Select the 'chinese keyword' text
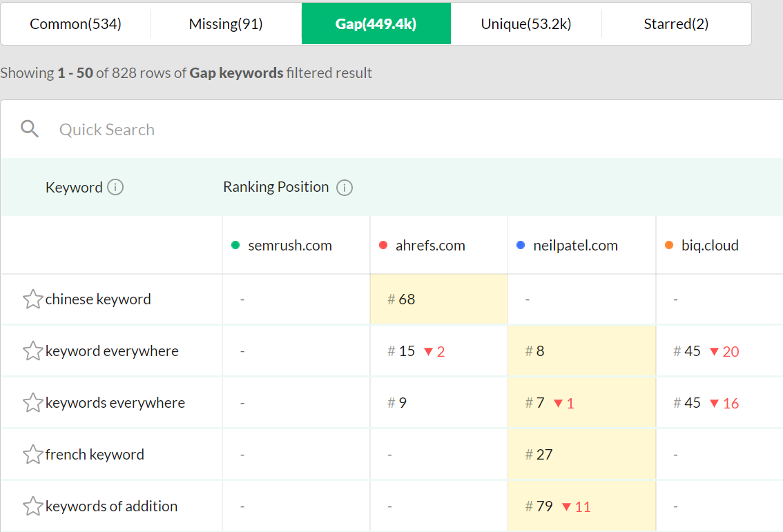The image size is (783, 532). point(98,299)
